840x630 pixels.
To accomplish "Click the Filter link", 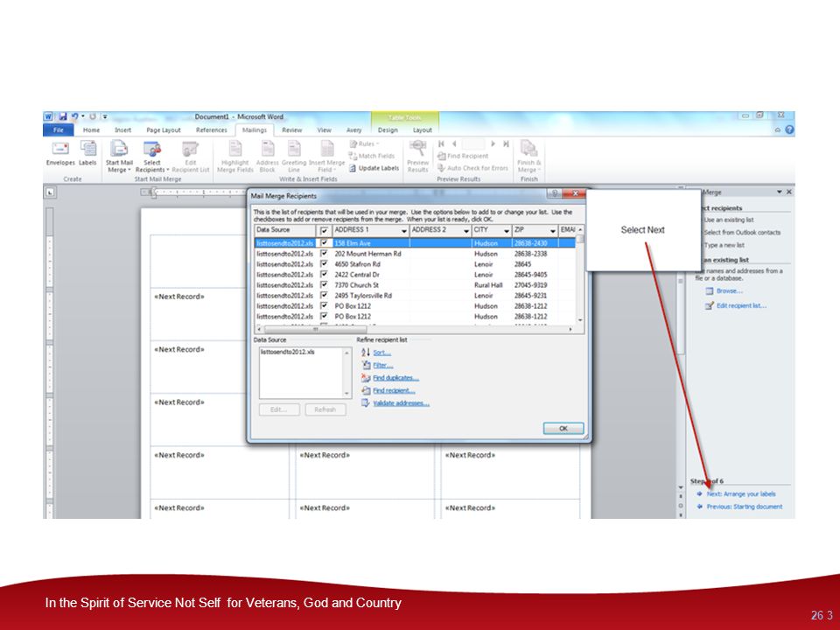I will [382, 366].
